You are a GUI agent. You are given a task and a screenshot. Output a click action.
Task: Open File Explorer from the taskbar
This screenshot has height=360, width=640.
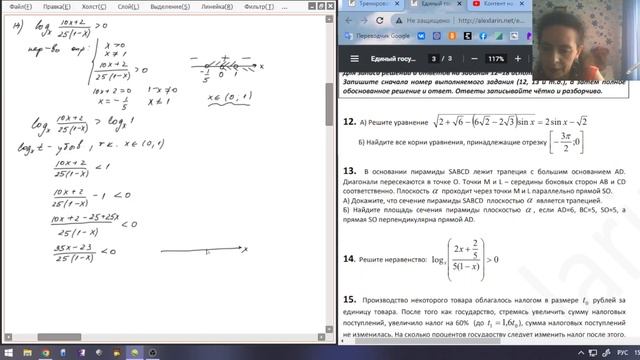27,353
